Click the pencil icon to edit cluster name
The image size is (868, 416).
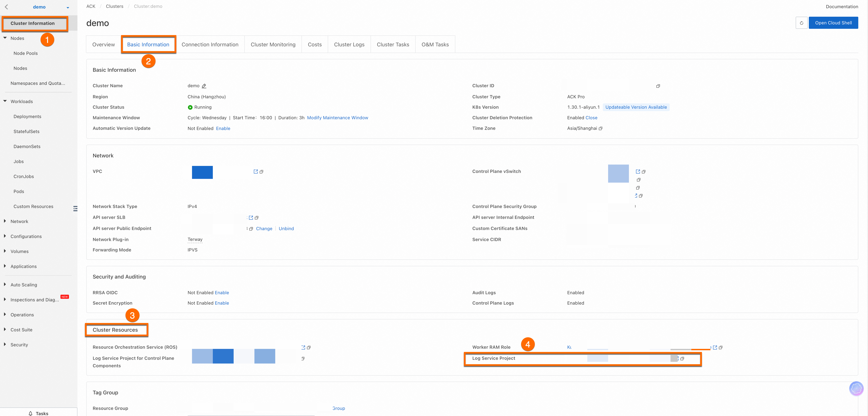pos(204,86)
